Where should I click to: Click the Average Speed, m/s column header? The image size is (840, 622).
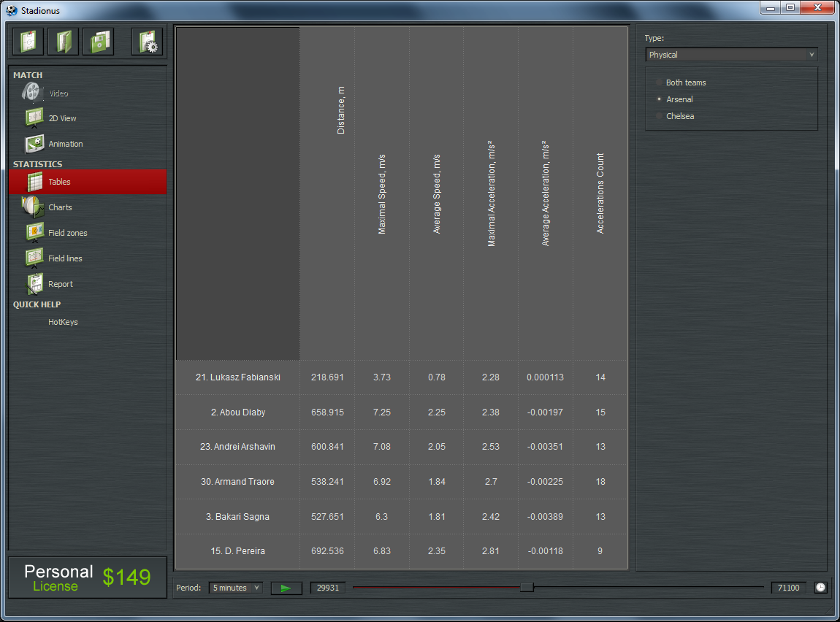click(x=437, y=193)
